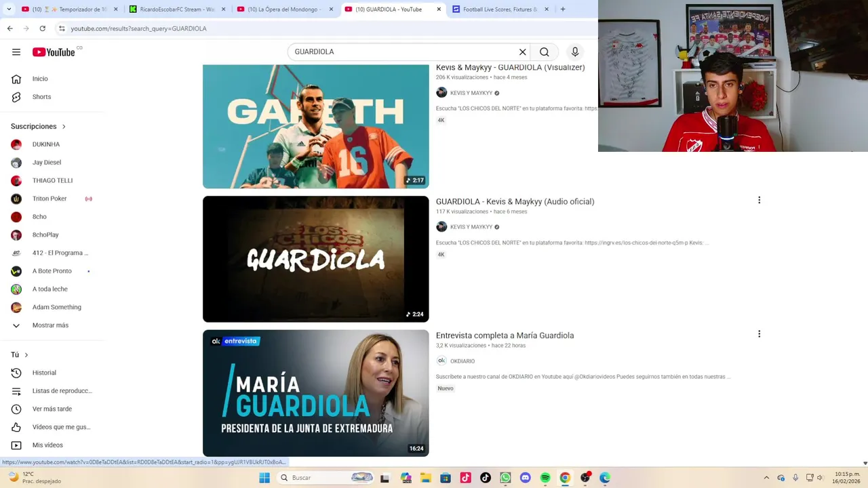Click the browser back arrow

click(9, 28)
